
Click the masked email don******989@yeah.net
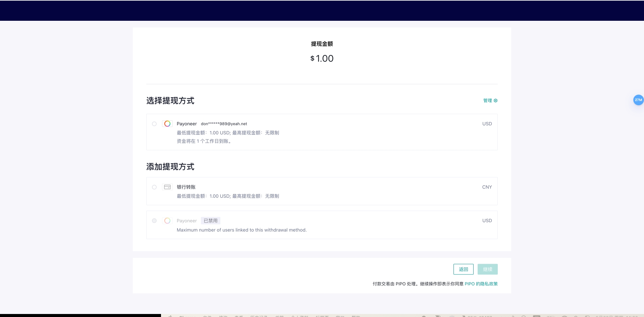224,124
